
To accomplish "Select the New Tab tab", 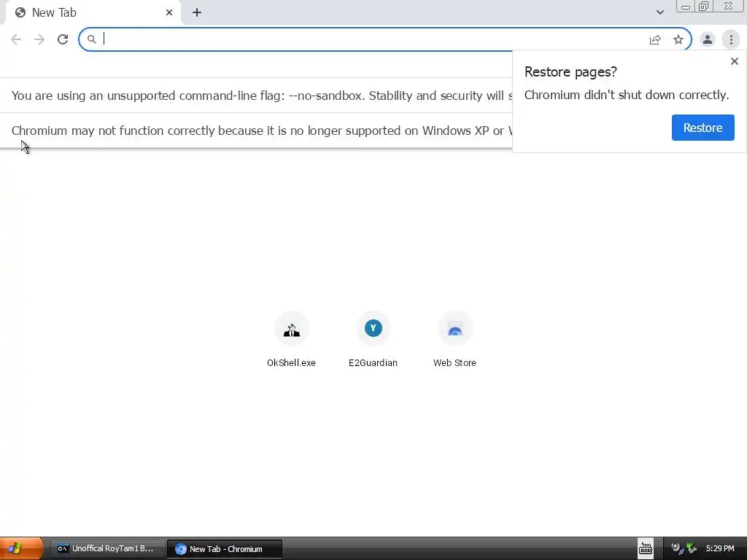I will (x=93, y=13).
